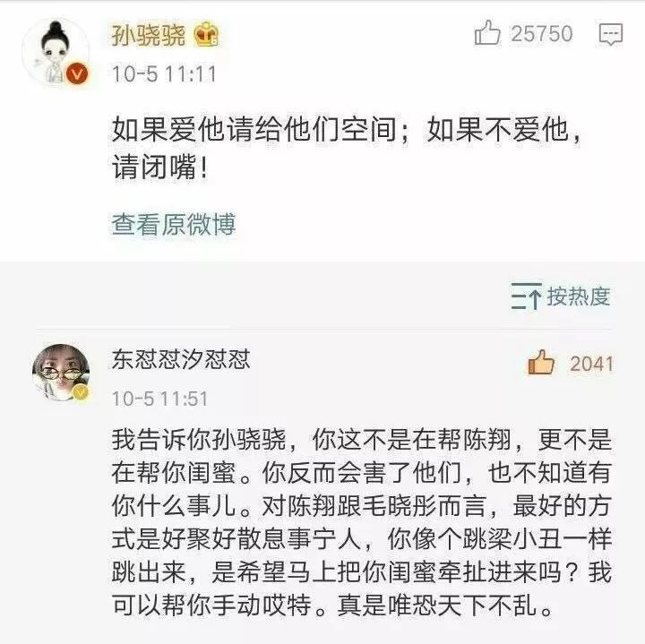Image resolution: width=645 pixels, height=644 pixels.
Task: Click the sort arrow icon beside 按热度
Action: 527,296
